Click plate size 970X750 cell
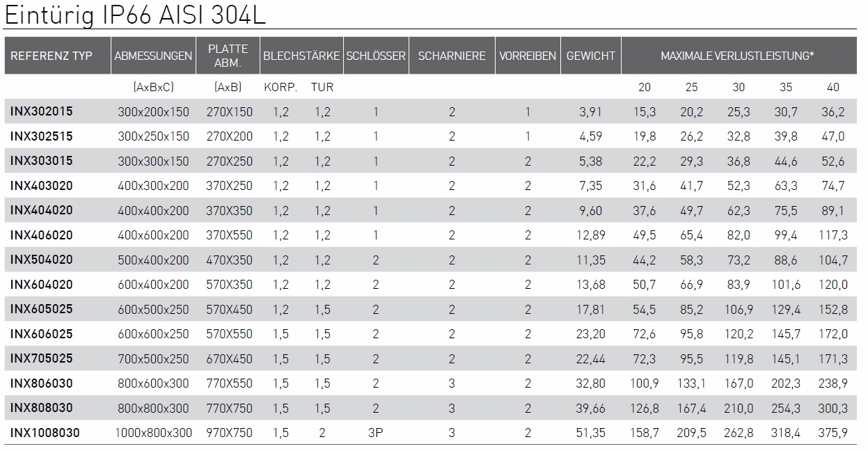The height and width of the screenshot is (451, 868). [230, 433]
